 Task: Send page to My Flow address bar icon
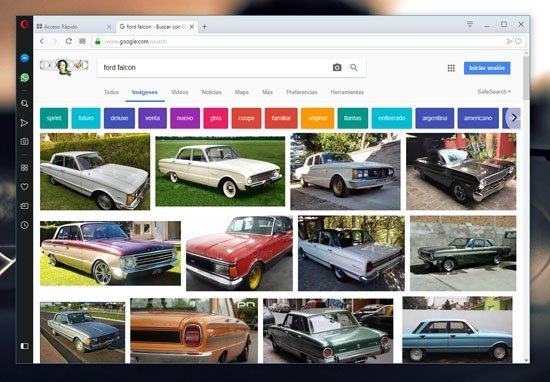click(509, 41)
